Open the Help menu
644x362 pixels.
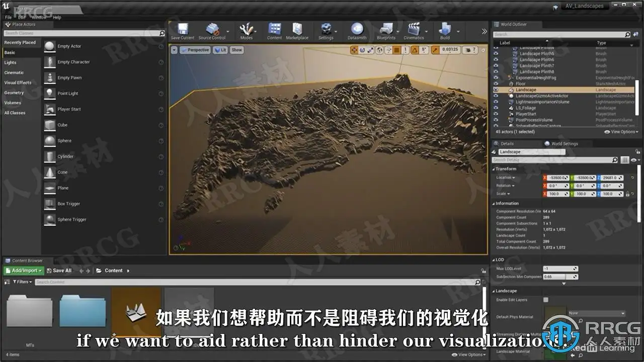click(x=57, y=17)
